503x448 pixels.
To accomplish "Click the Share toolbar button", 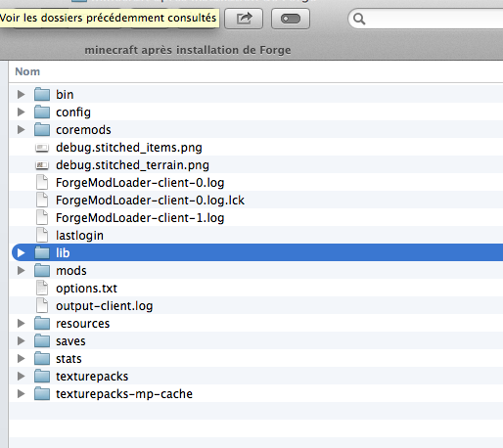I will (x=244, y=19).
